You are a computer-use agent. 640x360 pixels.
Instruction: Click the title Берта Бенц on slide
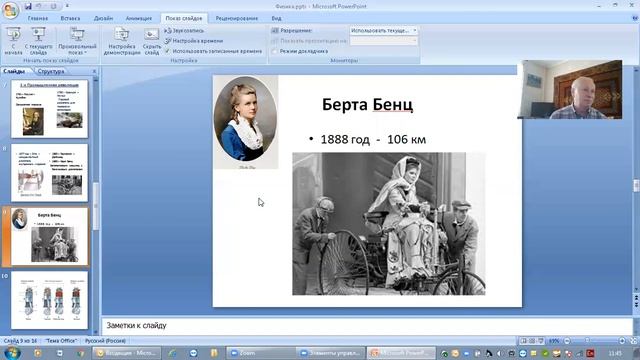367,104
